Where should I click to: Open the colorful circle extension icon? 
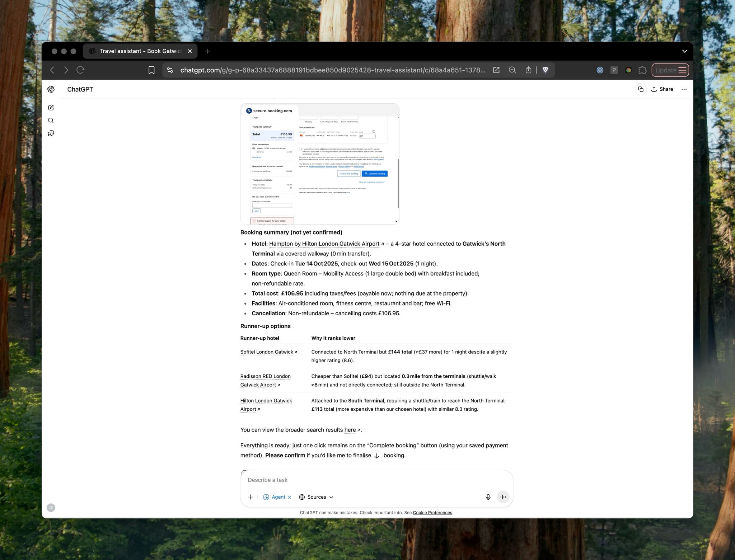(628, 70)
